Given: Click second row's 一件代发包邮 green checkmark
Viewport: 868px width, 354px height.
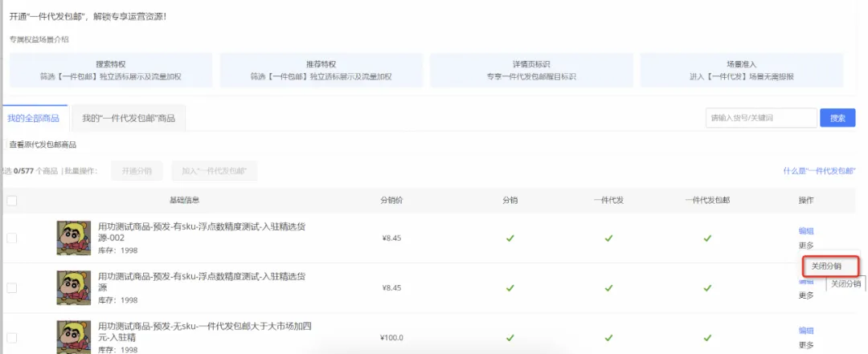Looking at the screenshot, I should [x=707, y=287].
